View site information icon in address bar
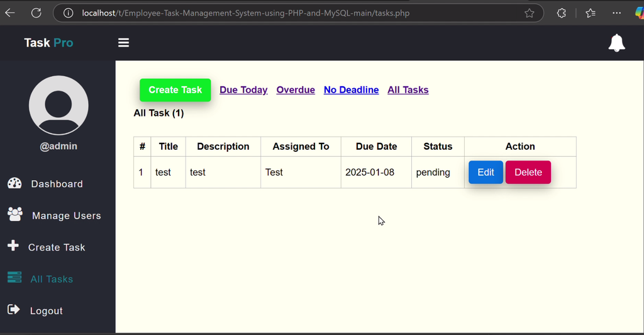 tap(68, 13)
